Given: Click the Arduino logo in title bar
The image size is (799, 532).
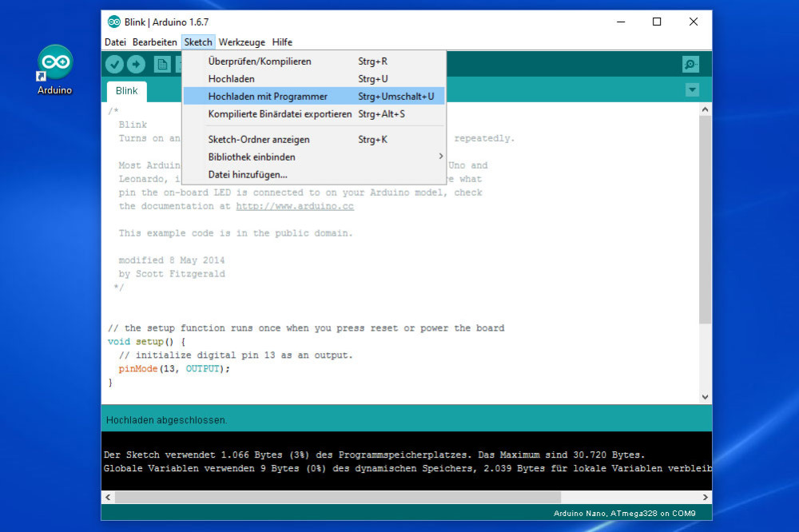Looking at the screenshot, I should pos(114,22).
